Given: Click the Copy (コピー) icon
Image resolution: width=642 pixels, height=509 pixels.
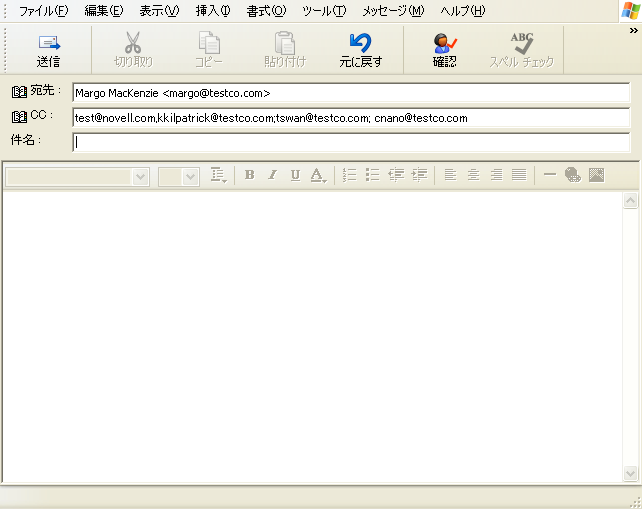Looking at the screenshot, I should click(x=209, y=43).
